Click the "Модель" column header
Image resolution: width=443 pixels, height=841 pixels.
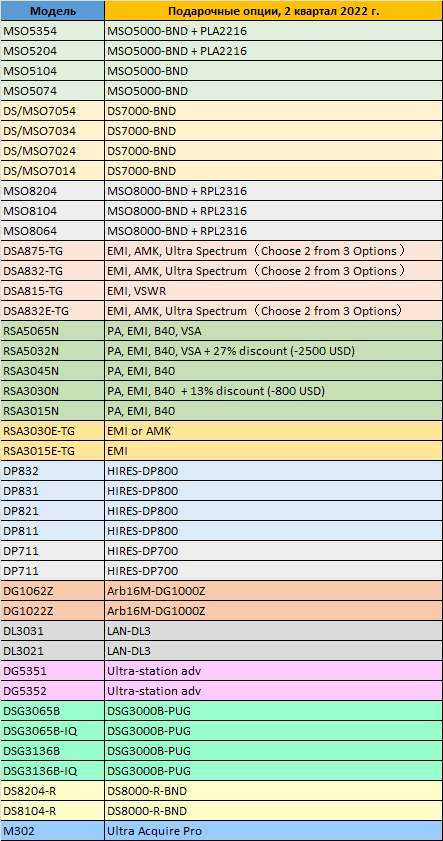53,11
